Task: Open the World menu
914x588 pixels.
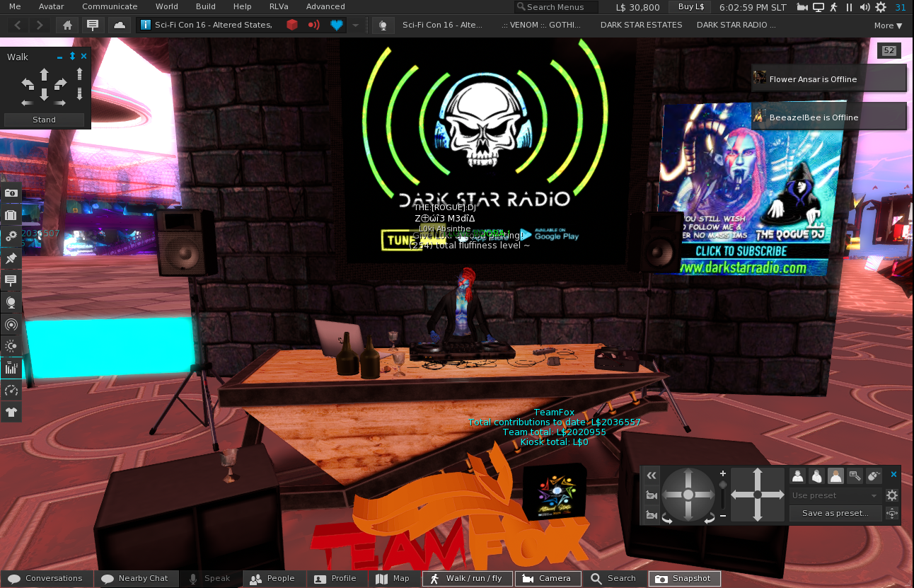Action: (x=167, y=6)
